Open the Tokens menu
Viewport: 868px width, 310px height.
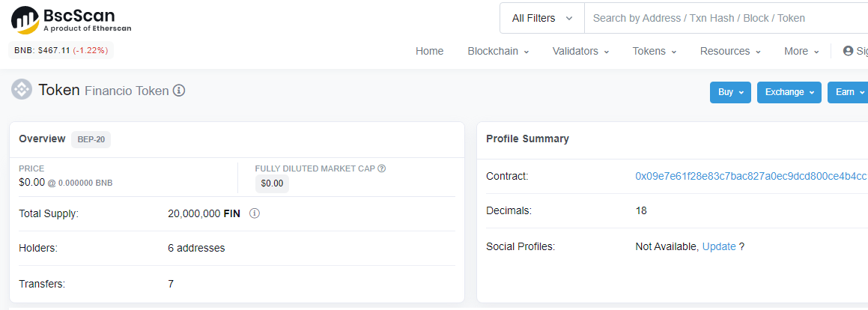[x=655, y=51]
